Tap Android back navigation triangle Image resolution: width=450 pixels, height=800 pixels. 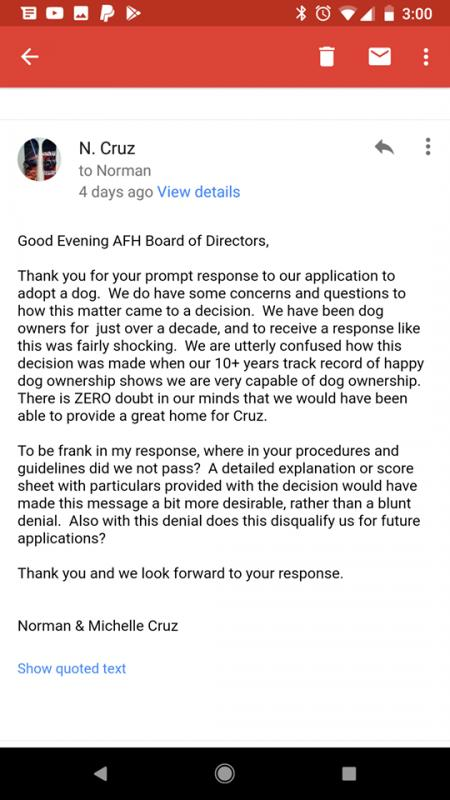coord(101,774)
